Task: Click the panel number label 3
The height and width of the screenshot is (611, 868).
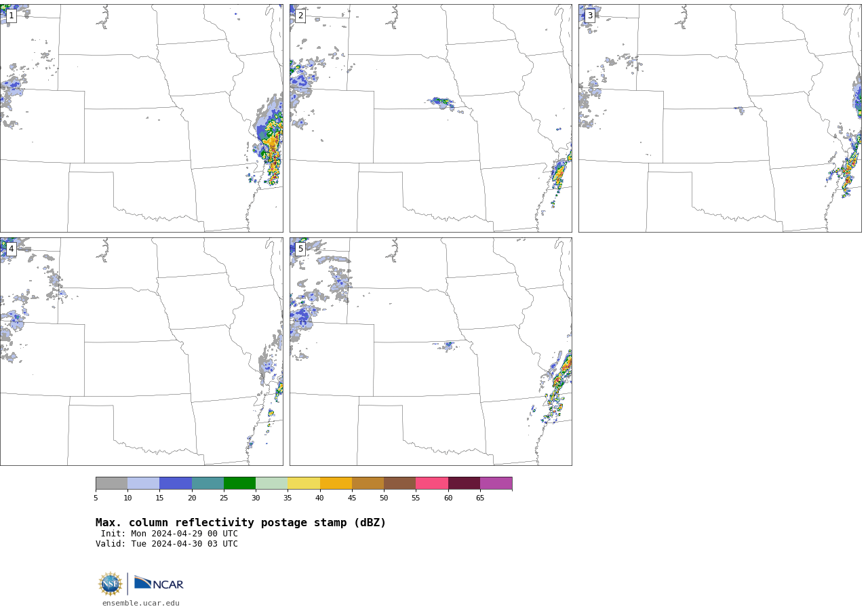Action: 590,16
